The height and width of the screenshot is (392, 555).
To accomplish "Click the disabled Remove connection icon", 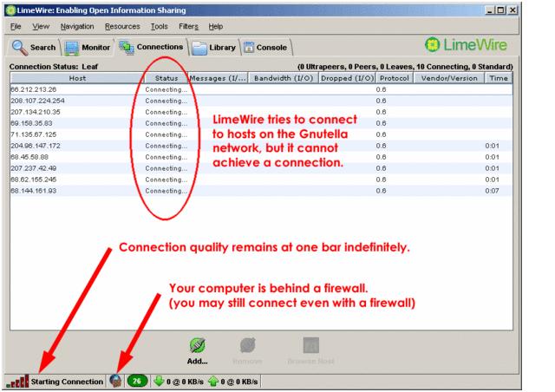I will point(248,345).
